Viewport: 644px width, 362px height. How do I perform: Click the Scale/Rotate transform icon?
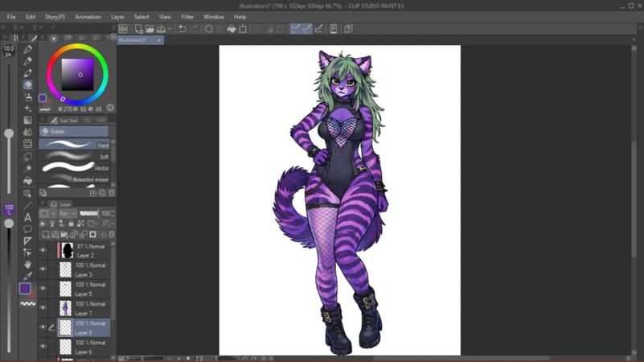click(x=243, y=29)
